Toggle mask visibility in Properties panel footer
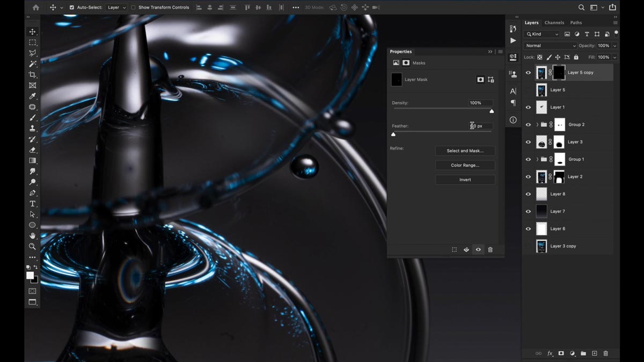Image resolution: width=644 pixels, height=362 pixels. click(x=478, y=249)
